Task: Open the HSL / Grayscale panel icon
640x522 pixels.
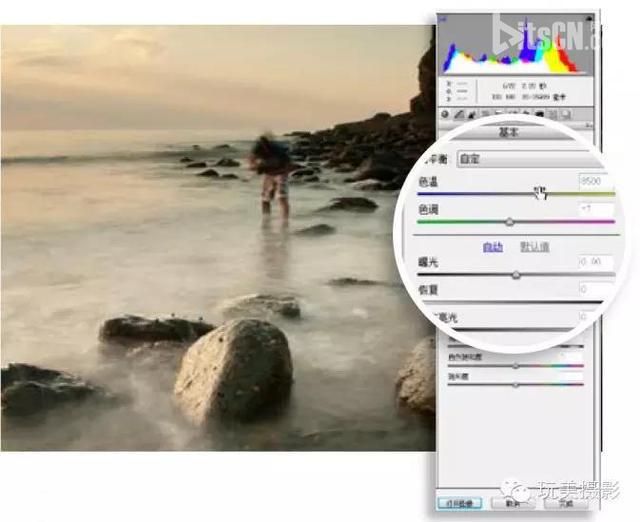Action: [486, 113]
